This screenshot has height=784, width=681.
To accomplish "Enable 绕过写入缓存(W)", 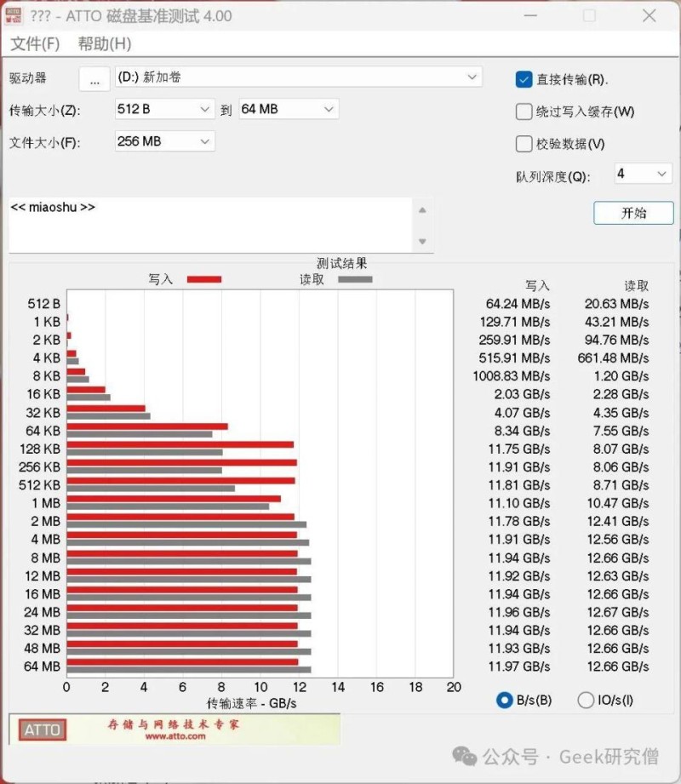I will (x=524, y=111).
